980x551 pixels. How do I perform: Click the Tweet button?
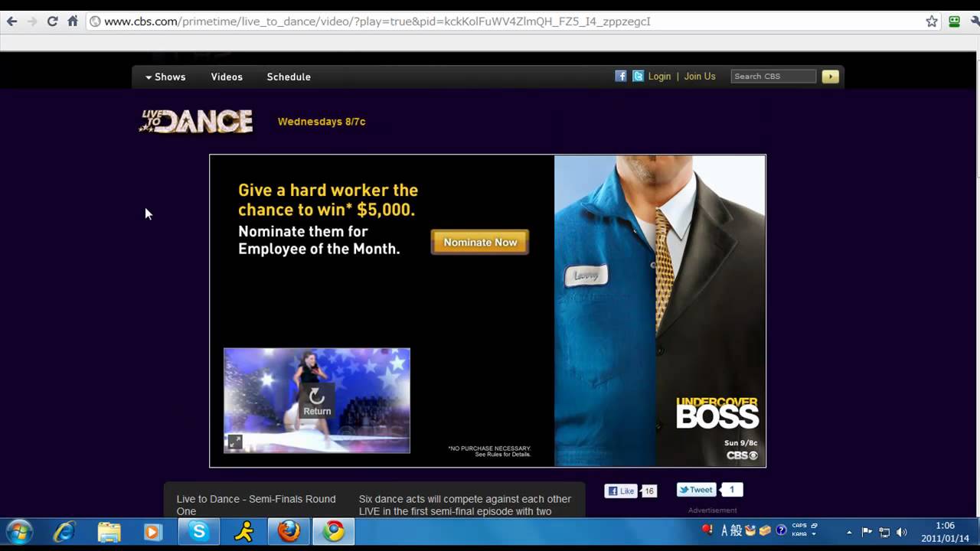pos(696,490)
